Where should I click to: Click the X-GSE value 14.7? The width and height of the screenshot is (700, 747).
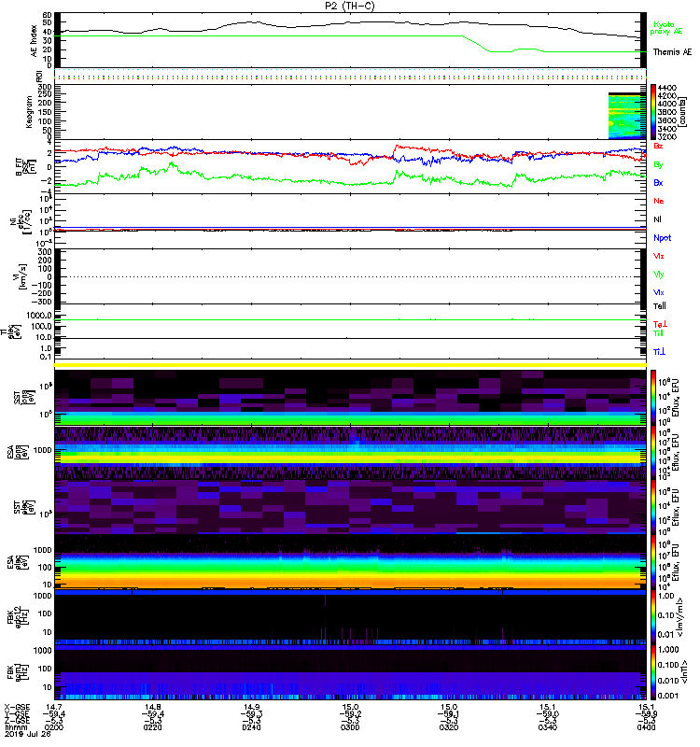[x=54, y=707]
